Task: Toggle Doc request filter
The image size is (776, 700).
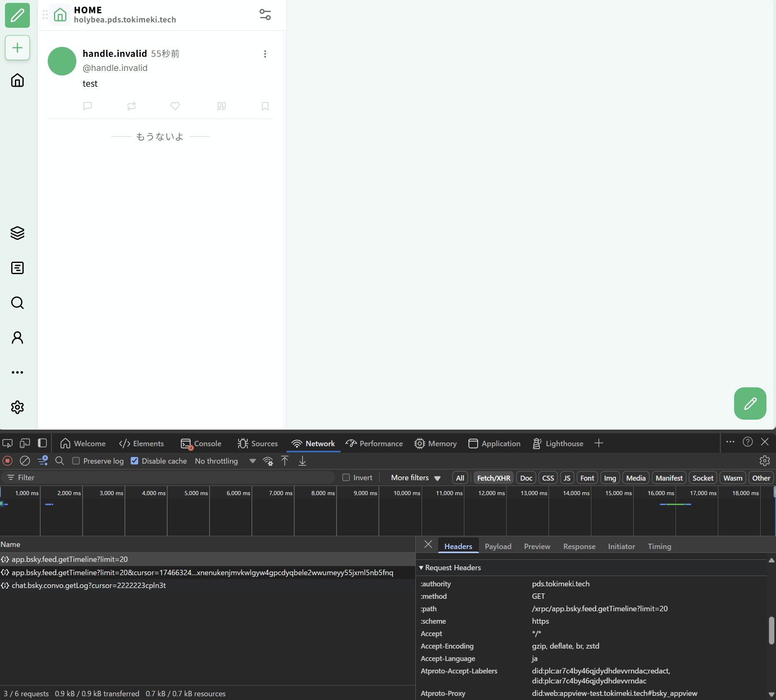Action: point(526,478)
